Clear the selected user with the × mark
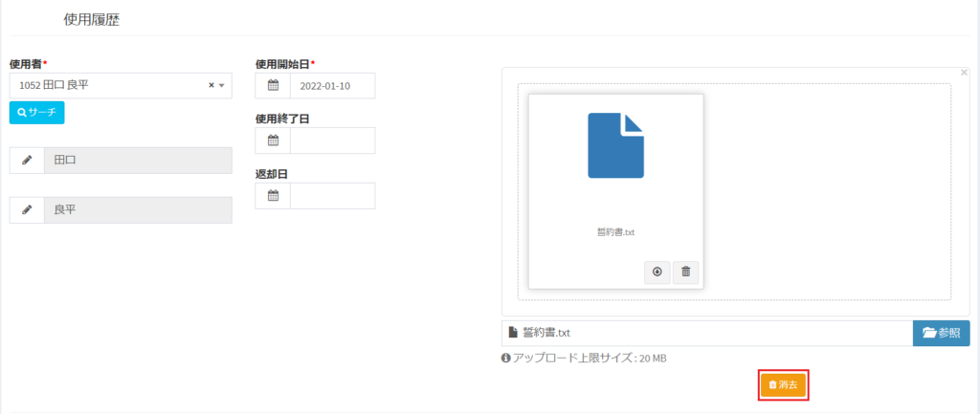This screenshot has height=414, width=980. tap(212, 85)
